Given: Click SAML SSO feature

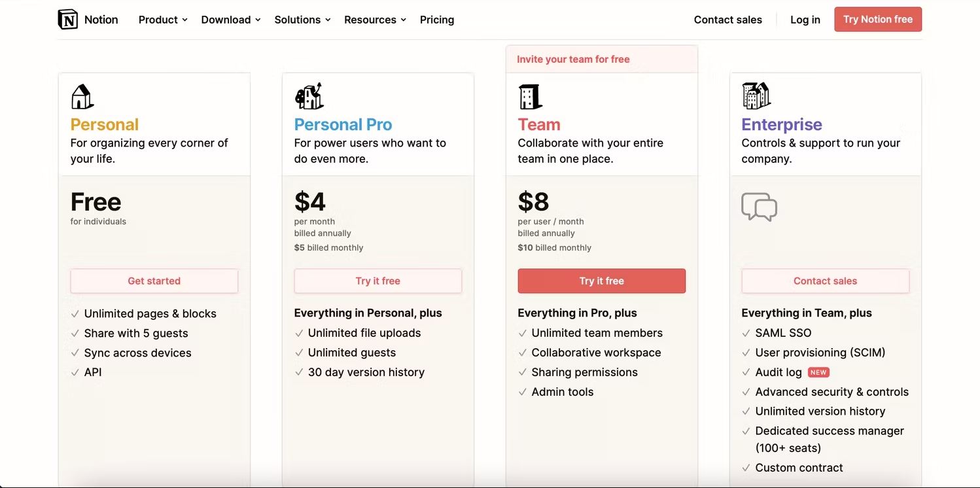Looking at the screenshot, I should pos(783,334).
